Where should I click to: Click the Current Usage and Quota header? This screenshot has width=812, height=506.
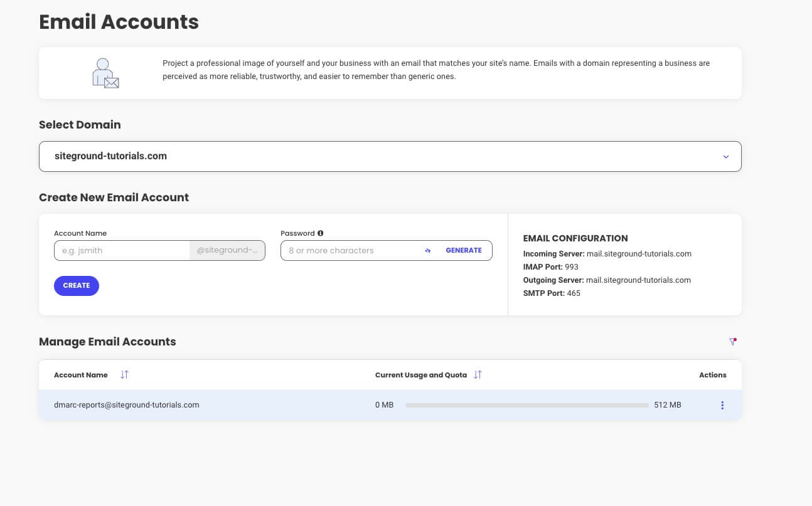pos(421,375)
